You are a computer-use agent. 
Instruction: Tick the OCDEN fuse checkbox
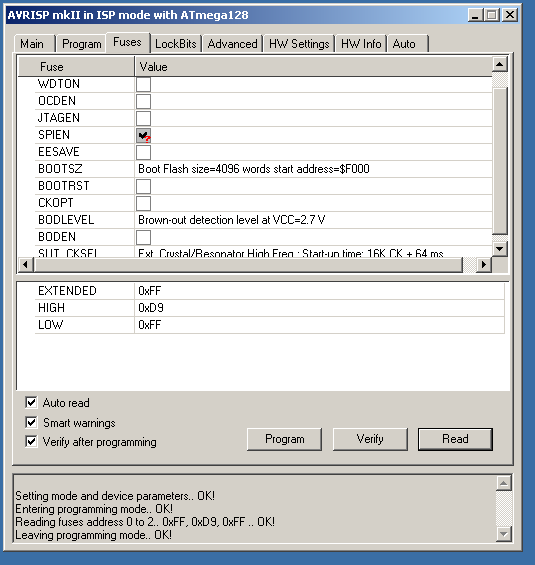point(143,102)
